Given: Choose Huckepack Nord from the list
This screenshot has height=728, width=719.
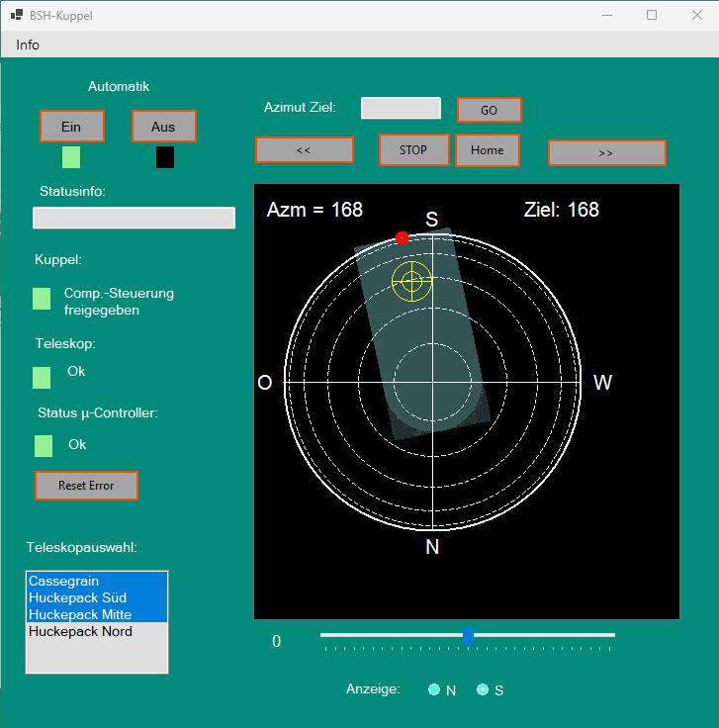Looking at the screenshot, I should coord(80,631).
